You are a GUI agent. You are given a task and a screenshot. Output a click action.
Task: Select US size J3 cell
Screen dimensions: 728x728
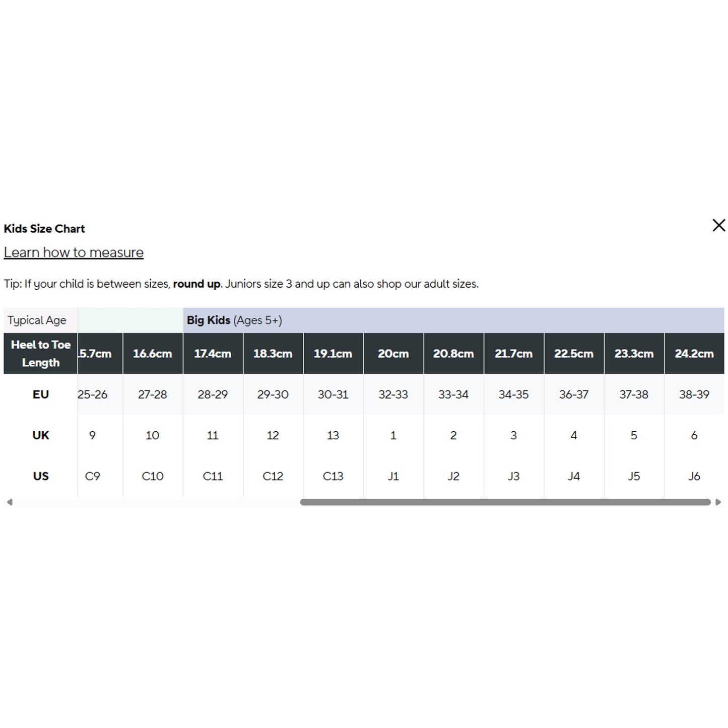pyautogui.click(x=513, y=476)
